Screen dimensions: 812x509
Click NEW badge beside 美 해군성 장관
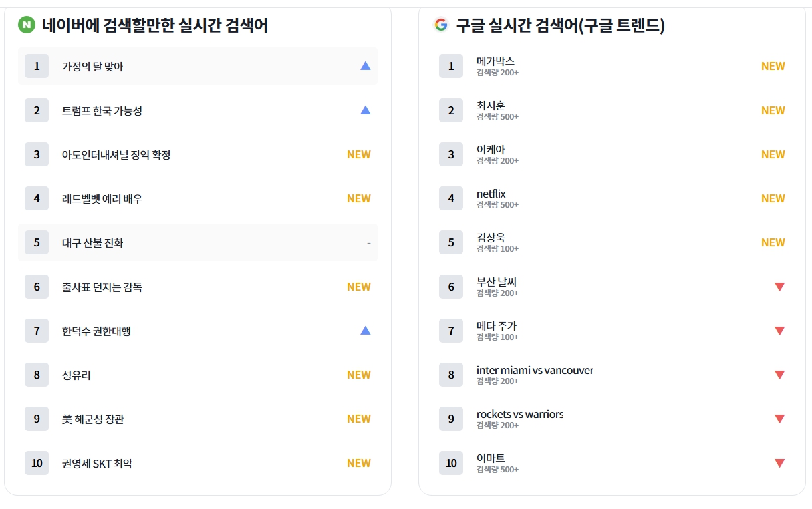(359, 419)
